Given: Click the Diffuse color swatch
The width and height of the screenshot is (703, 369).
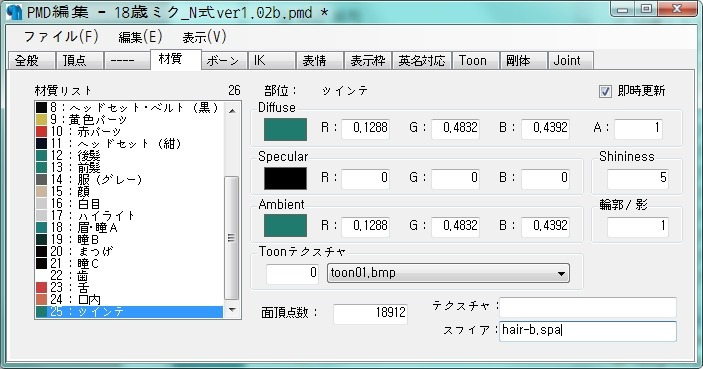Looking at the screenshot, I should pyautogui.click(x=286, y=129).
